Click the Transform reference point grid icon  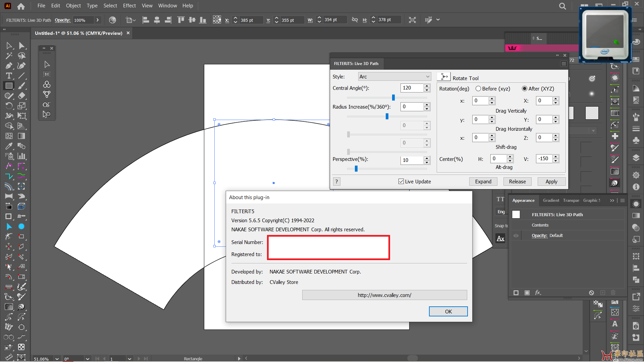click(217, 20)
